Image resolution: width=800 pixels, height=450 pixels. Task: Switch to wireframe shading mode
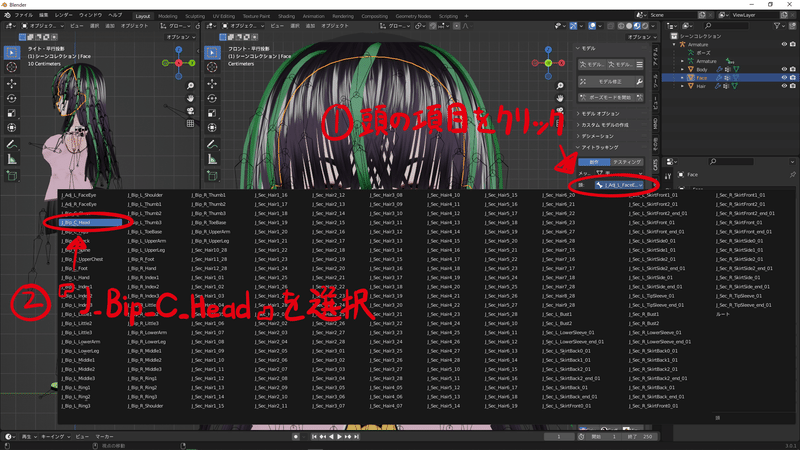point(621,26)
